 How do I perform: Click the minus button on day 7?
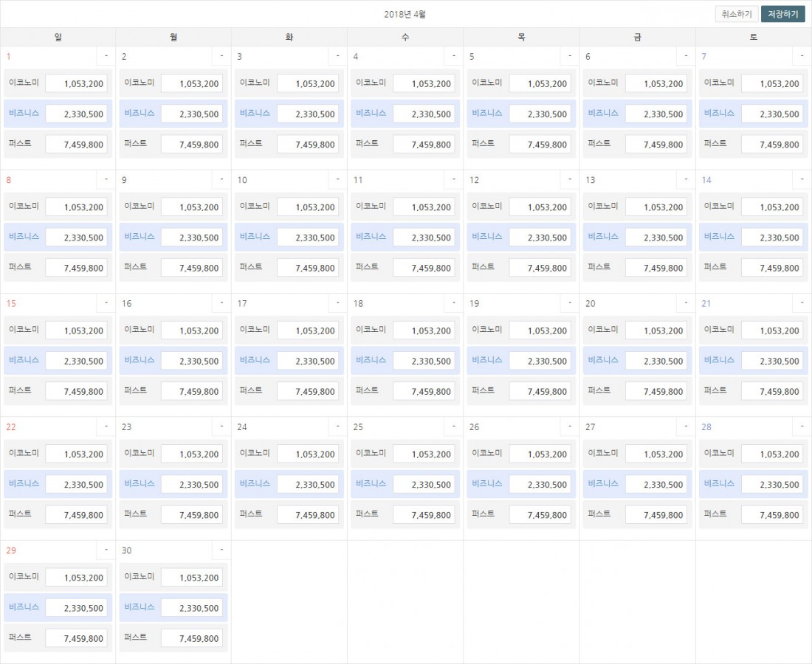(802, 56)
